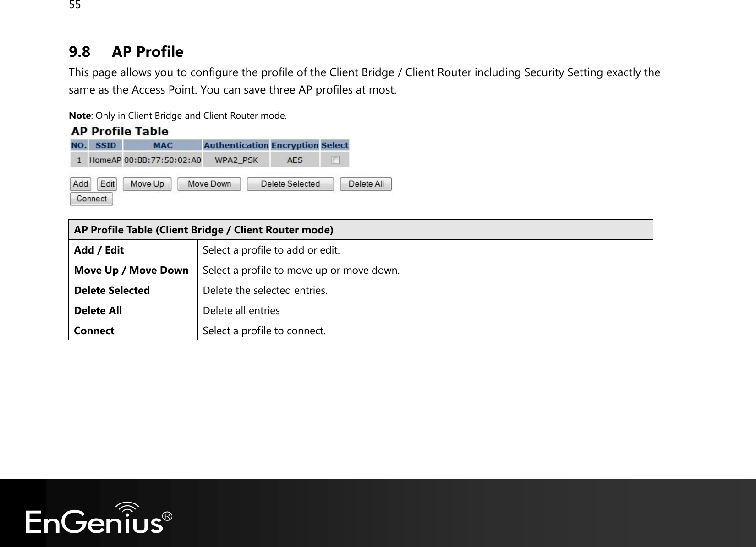Click the SSID column header
Screen dimensions: 756x547
(105, 145)
